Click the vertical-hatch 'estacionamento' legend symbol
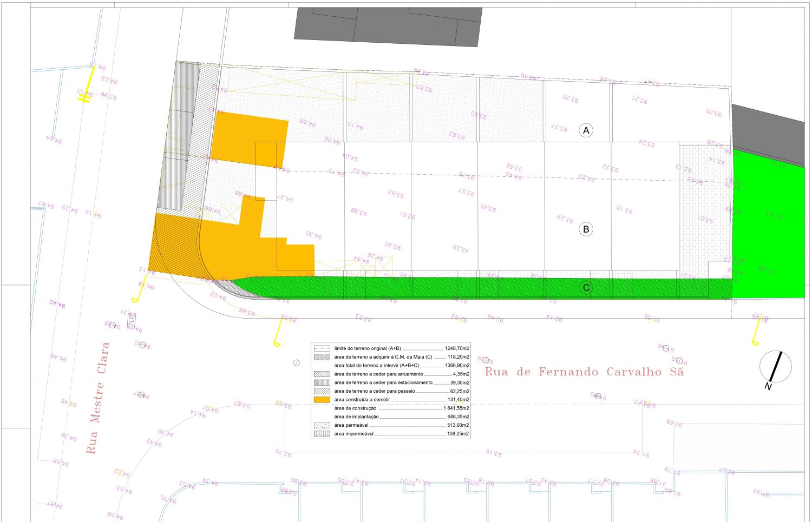The width and height of the screenshot is (812, 522). coord(322,382)
